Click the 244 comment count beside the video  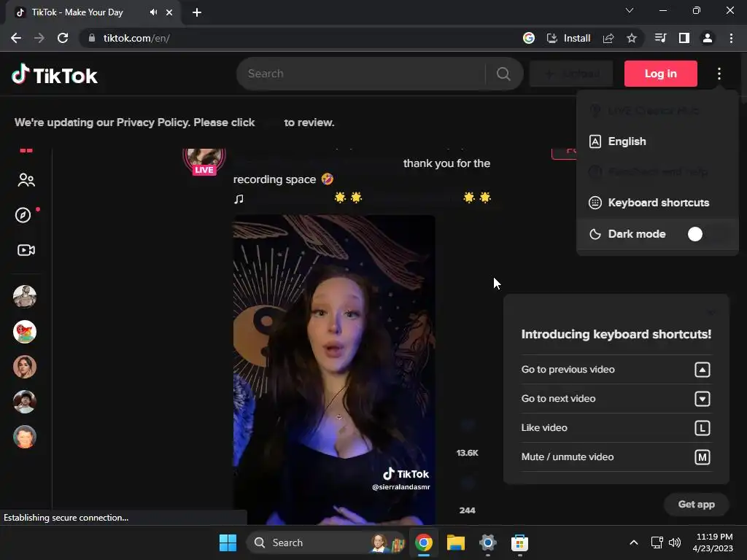point(467,510)
